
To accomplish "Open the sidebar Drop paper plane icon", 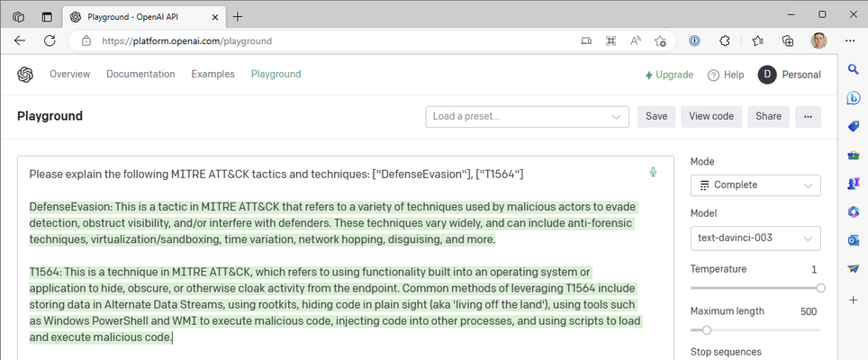I will point(853,269).
